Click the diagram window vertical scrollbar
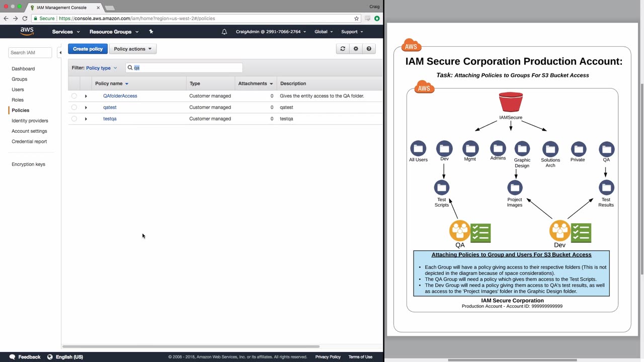The image size is (644, 362). point(641,178)
